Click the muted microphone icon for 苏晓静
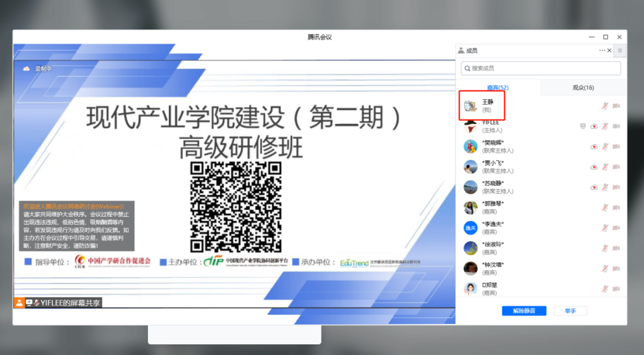The image size is (644, 355). [x=605, y=187]
